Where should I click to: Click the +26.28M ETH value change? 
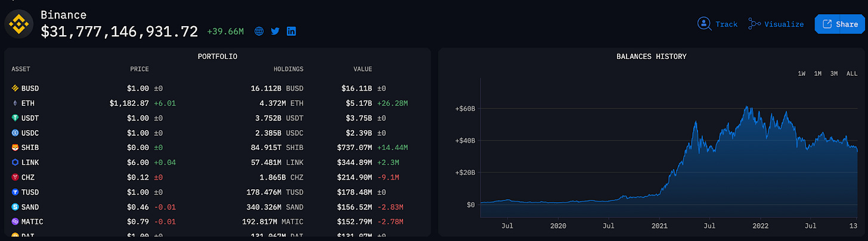pyautogui.click(x=392, y=103)
